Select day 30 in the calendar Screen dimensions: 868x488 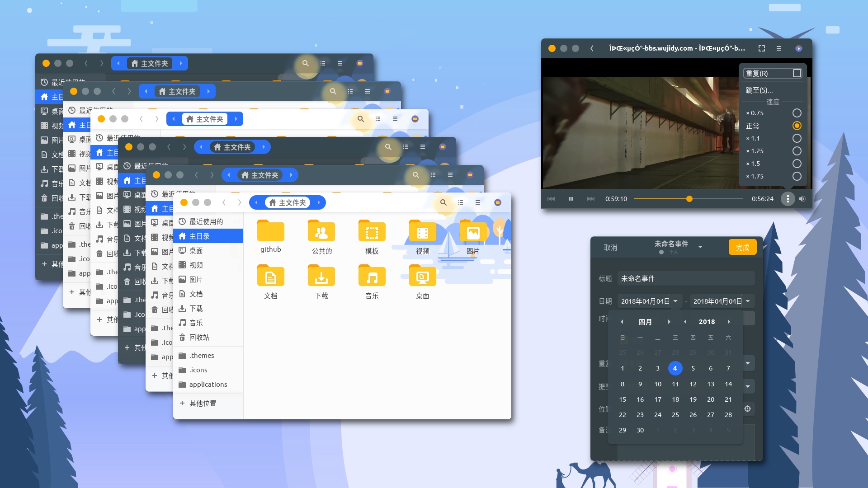coord(640,430)
